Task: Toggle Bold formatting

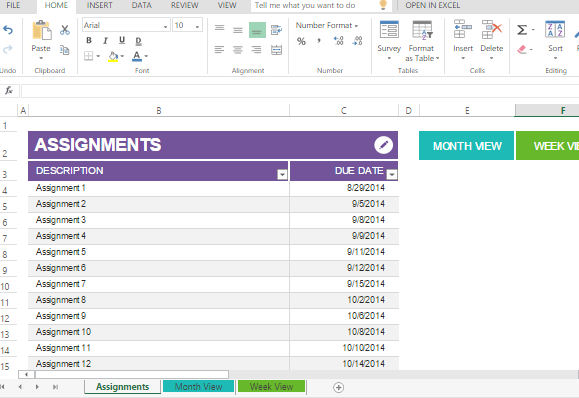Action: [89, 40]
